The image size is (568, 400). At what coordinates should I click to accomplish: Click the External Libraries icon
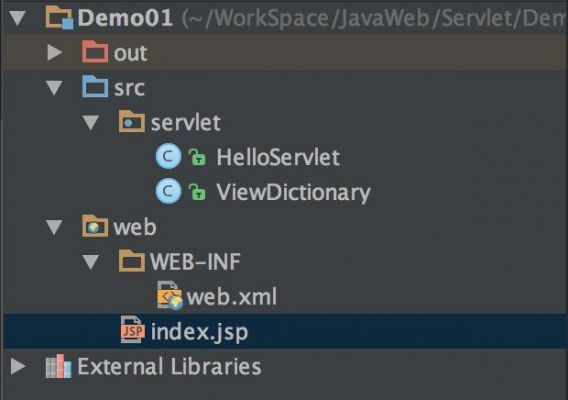click(x=58, y=366)
